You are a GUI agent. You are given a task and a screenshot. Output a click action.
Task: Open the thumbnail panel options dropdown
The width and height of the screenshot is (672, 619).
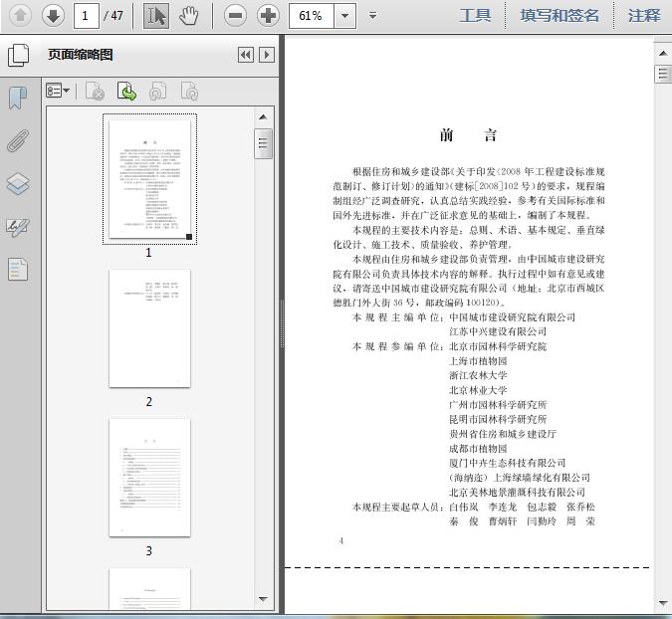point(58,92)
